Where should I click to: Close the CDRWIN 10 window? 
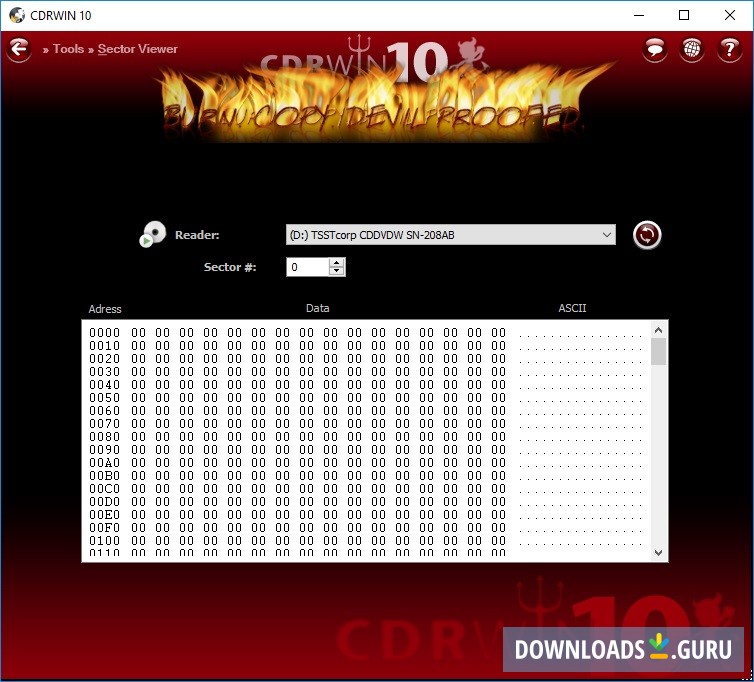coord(729,15)
